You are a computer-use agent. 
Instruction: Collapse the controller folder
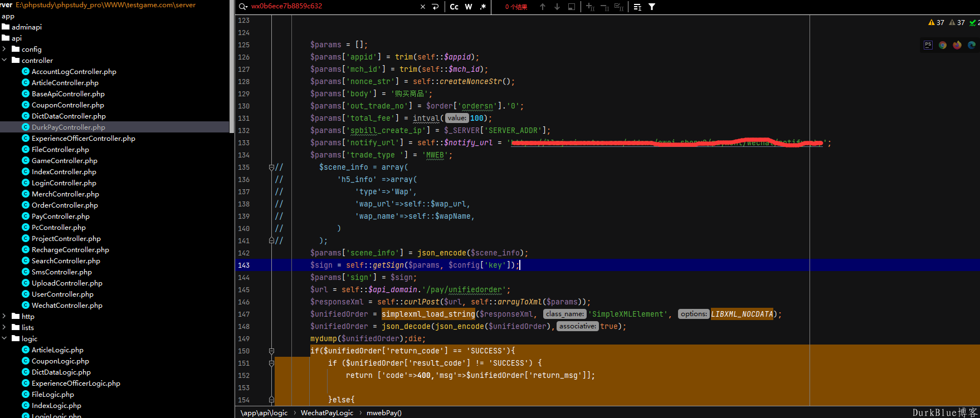(4, 60)
